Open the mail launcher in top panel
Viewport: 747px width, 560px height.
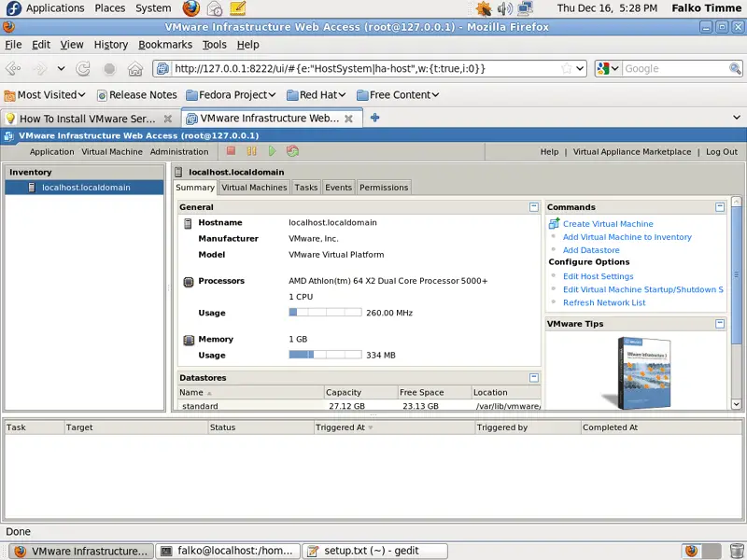pos(215,8)
